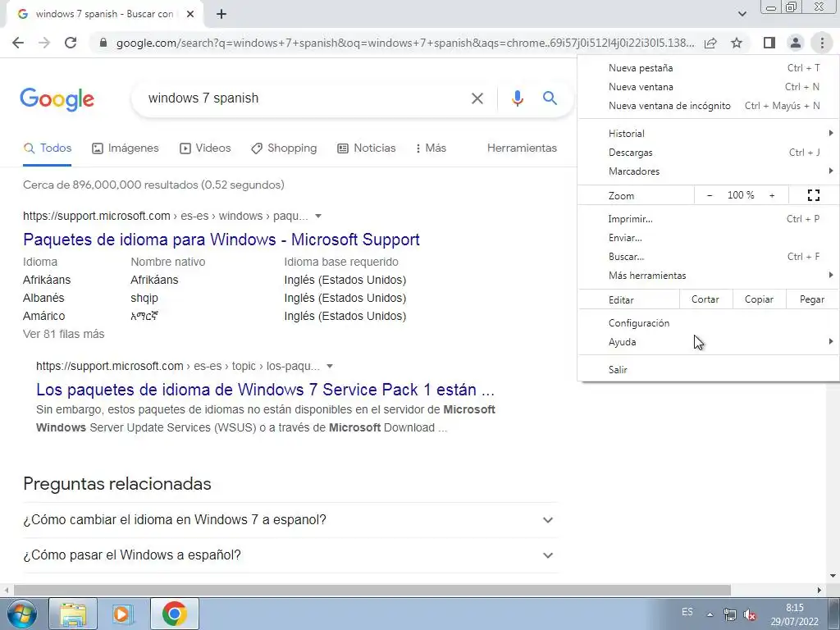840x630 pixels.
Task: Choose Nueva ventana de incógnito
Action: (x=708, y=106)
